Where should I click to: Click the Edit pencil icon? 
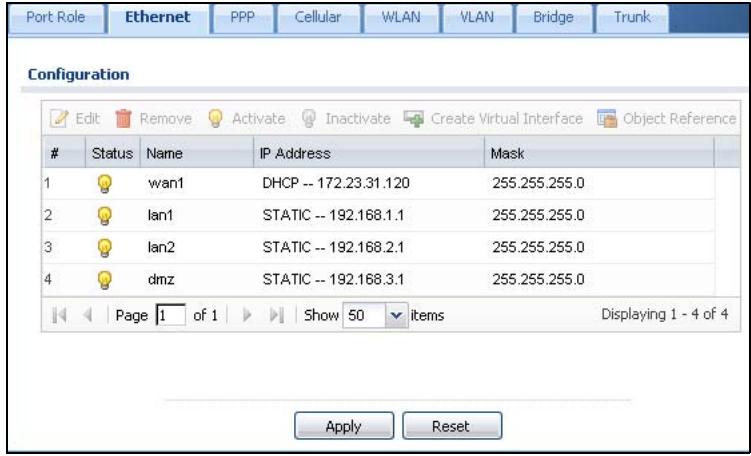click(x=59, y=118)
